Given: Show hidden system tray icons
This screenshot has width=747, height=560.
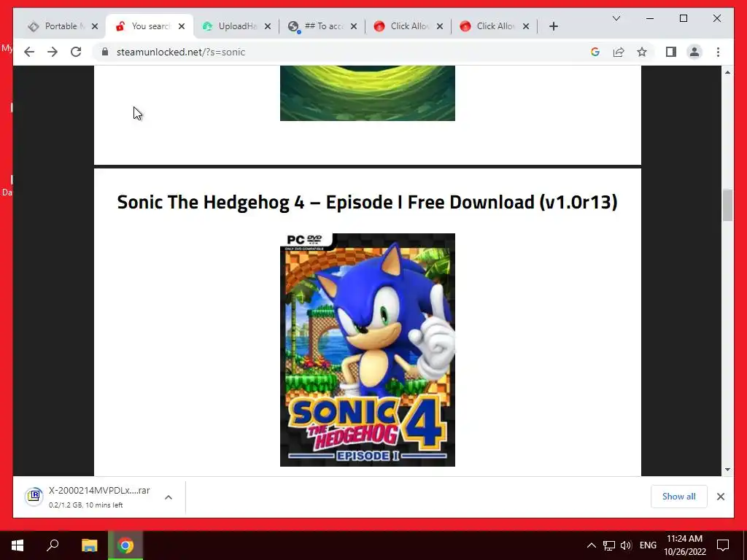Looking at the screenshot, I should coord(591,545).
